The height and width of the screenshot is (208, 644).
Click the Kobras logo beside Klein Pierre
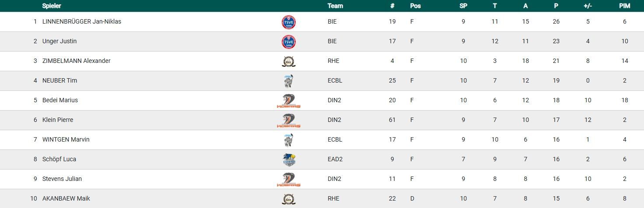[289, 120]
